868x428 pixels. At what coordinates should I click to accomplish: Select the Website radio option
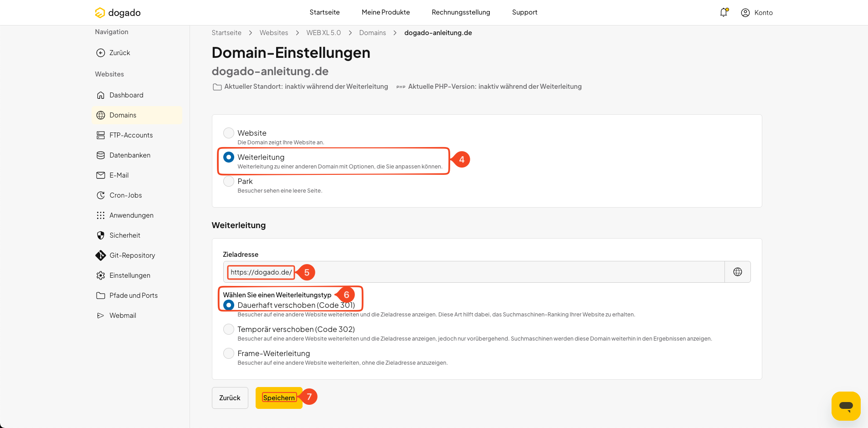pyautogui.click(x=229, y=133)
